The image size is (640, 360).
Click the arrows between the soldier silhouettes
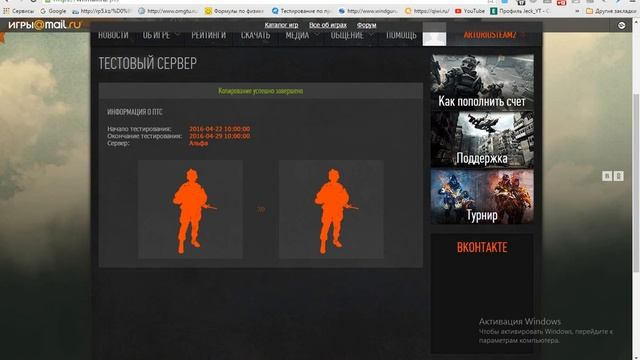pyautogui.click(x=261, y=209)
